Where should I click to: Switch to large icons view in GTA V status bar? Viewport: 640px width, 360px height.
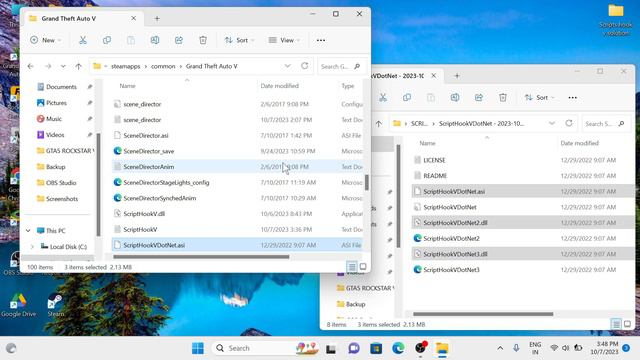click(x=363, y=267)
